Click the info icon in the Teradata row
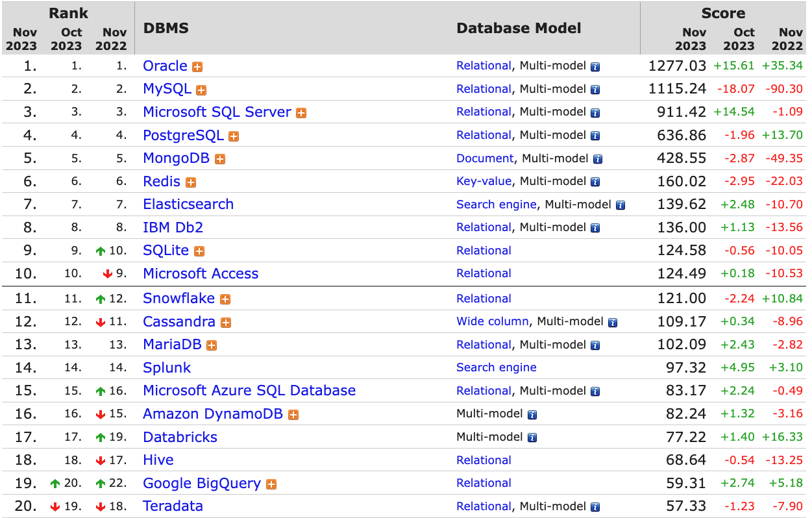Image resolution: width=812 pixels, height=518 pixels. [595, 507]
